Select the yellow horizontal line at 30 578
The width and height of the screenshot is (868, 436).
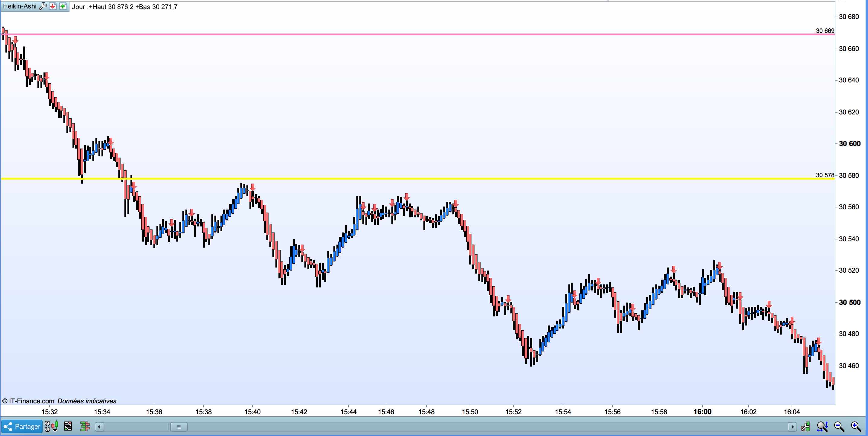click(404, 178)
